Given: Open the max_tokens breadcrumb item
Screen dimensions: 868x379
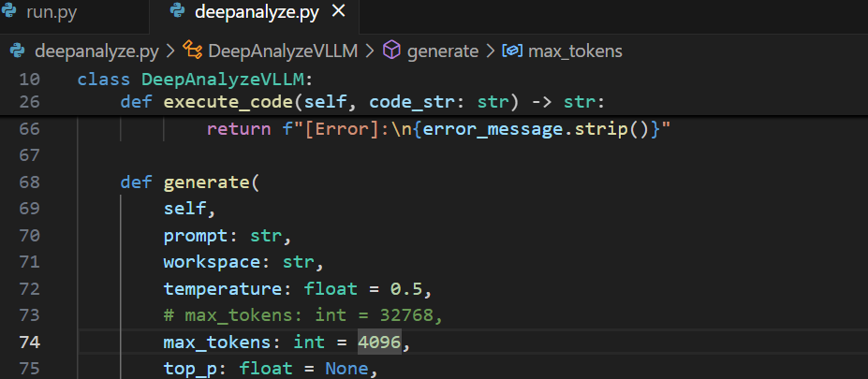Looking at the screenshot, I should coord(574,51).
